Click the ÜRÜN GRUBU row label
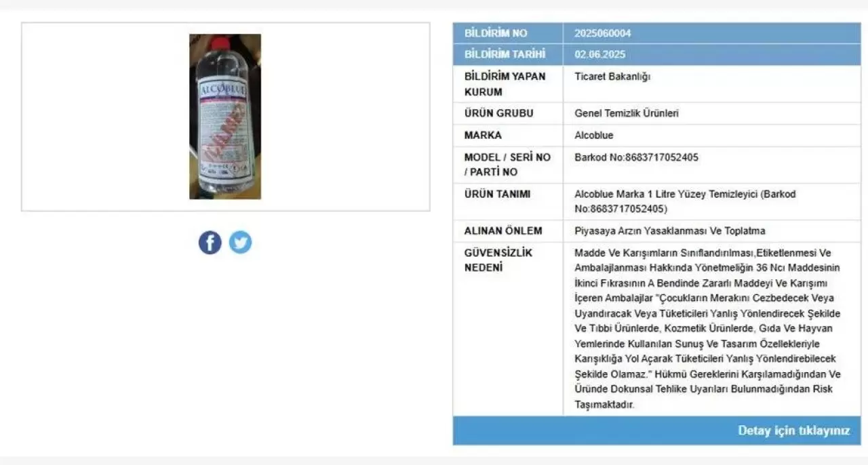 pos(498,113)
